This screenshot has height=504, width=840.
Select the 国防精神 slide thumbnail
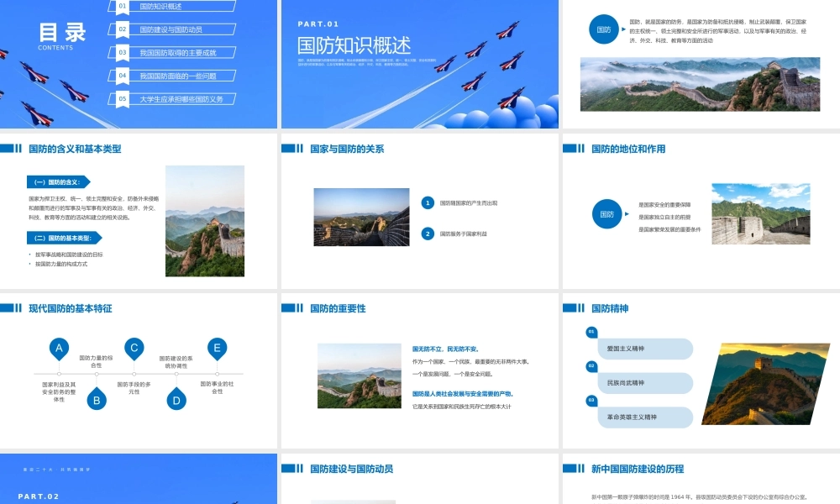pos(701,370)
